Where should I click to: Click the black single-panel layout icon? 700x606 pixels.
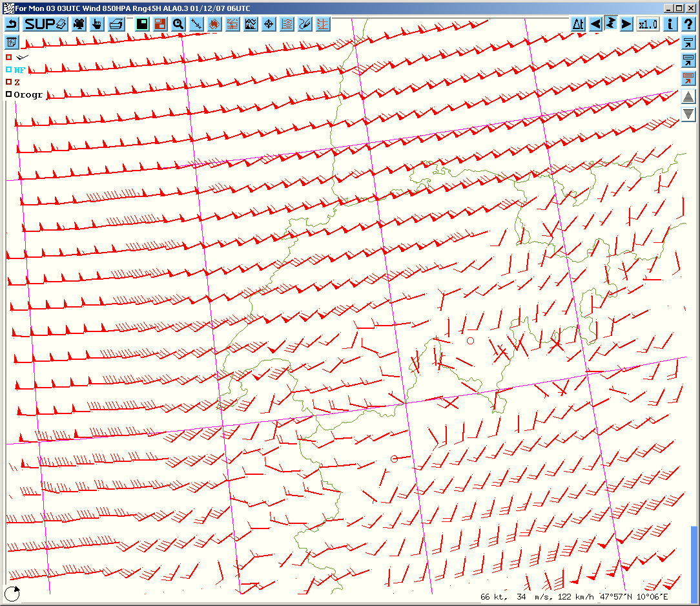[141, 25]
